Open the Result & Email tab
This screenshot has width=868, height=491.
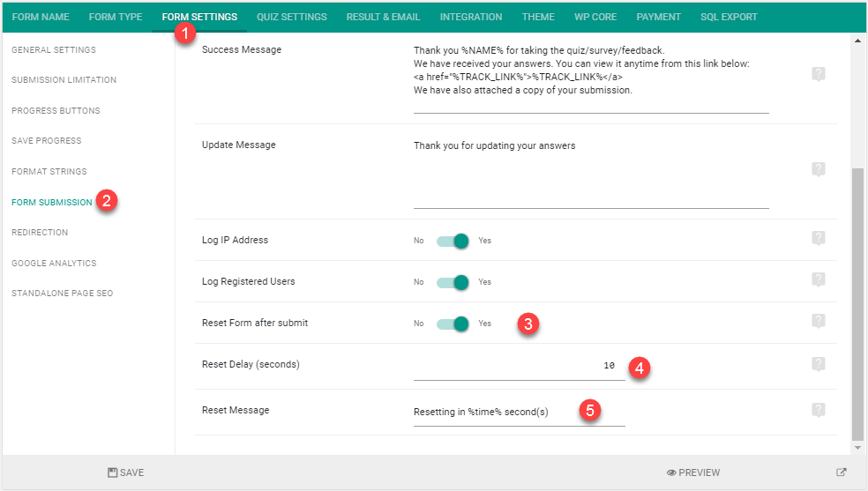point(383,17)
